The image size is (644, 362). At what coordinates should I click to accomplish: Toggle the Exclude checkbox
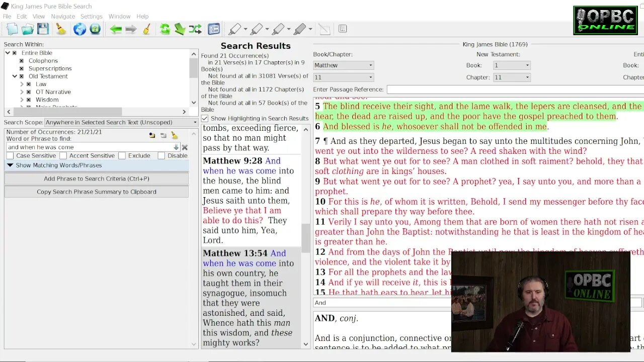click(122, 156)
